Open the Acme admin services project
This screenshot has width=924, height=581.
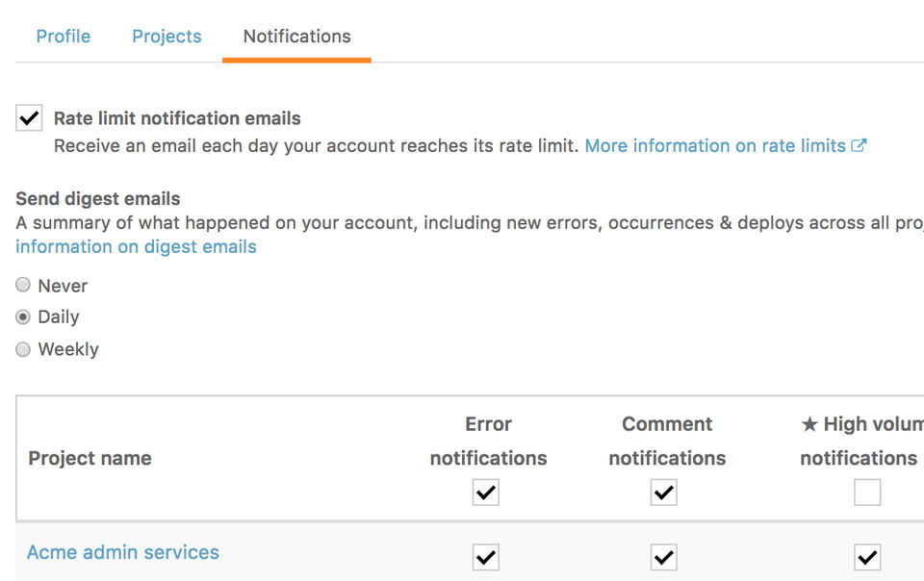point(123,553)
